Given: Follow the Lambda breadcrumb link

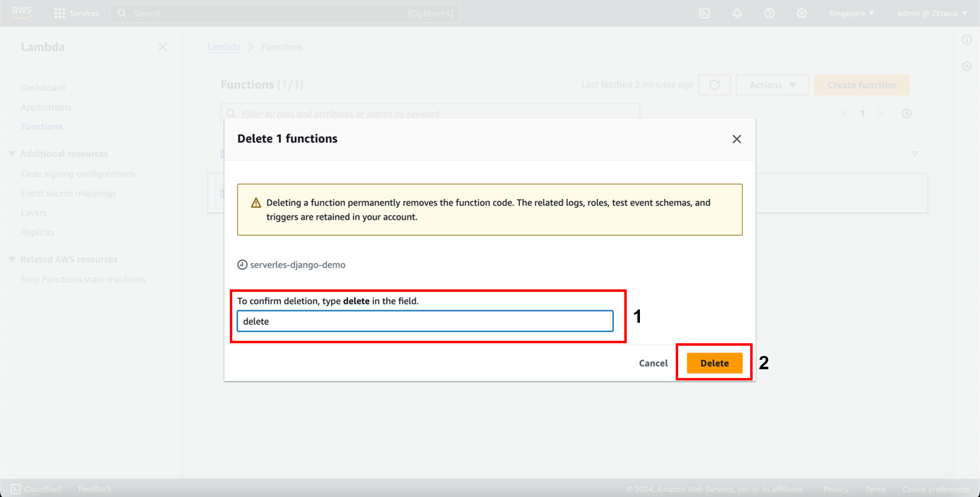Looking at the screenshot, I should tap(224, 47).
